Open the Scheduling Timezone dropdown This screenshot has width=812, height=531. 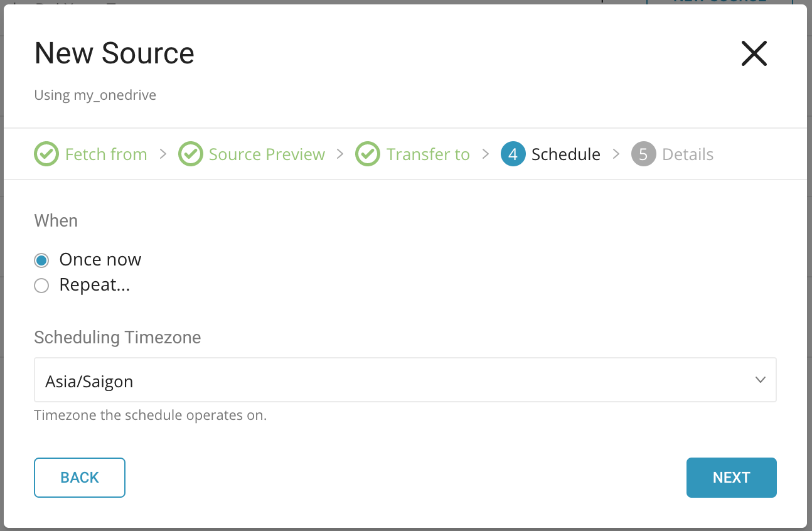pyautogui.click(x=405, y=380)
